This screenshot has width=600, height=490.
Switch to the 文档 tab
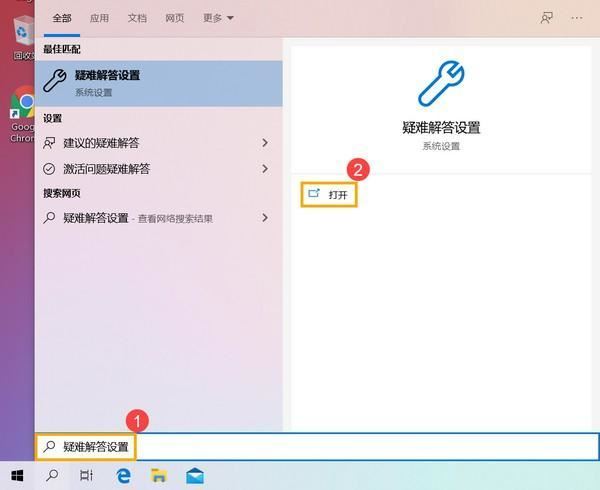pyautogui.click(x=137, y=18)
